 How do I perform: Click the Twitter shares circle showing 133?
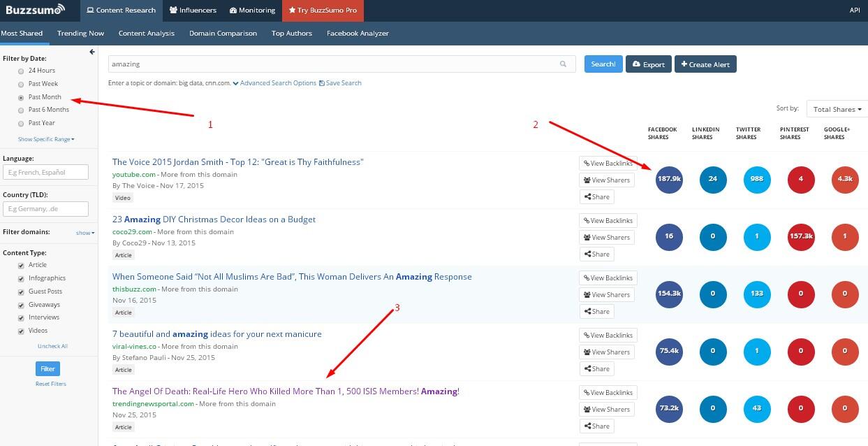click(x=757, y=294)
